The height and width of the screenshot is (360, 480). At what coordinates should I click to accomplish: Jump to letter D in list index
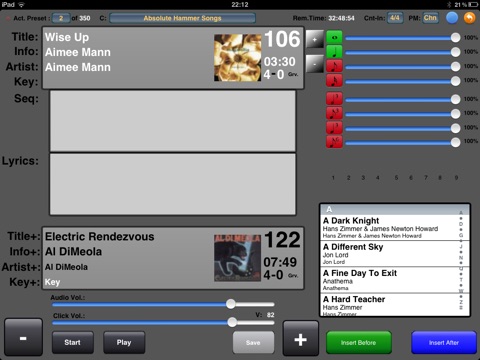click(461, 224)
